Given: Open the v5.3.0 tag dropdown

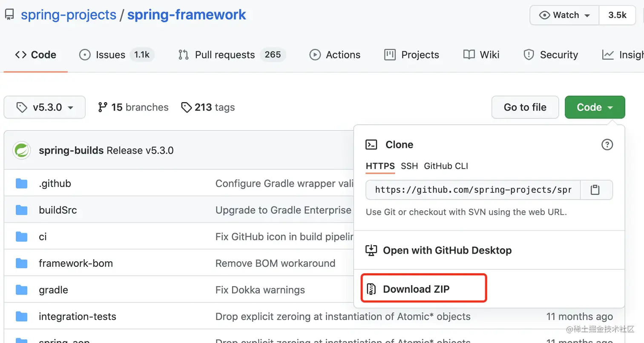Looking at the screenshot, I should (x=45, y=108).
